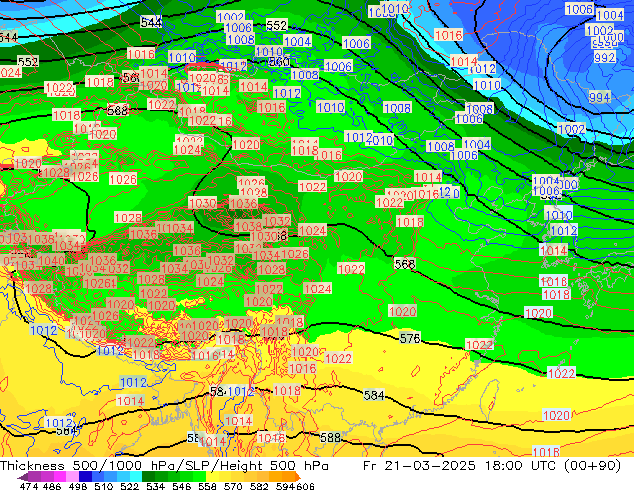
Task: Click the orange arrow end of legend
Action: pos(298,477)
